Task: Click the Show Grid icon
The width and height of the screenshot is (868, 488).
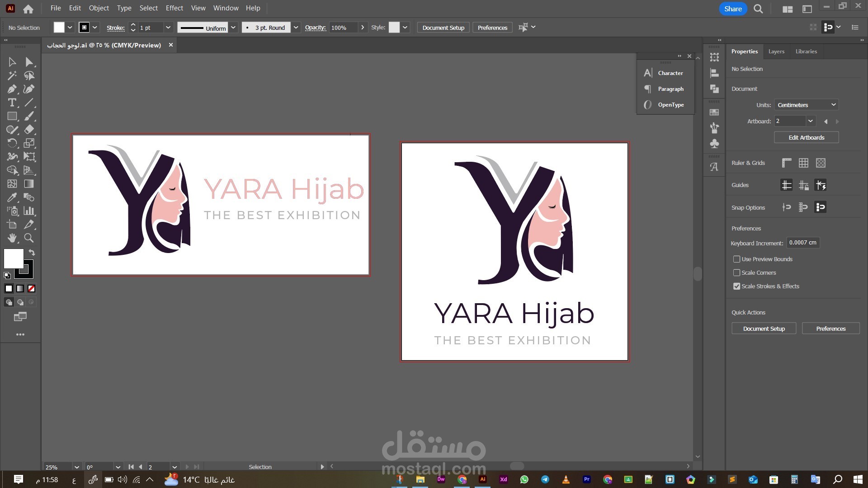Action: click(803, 163)
